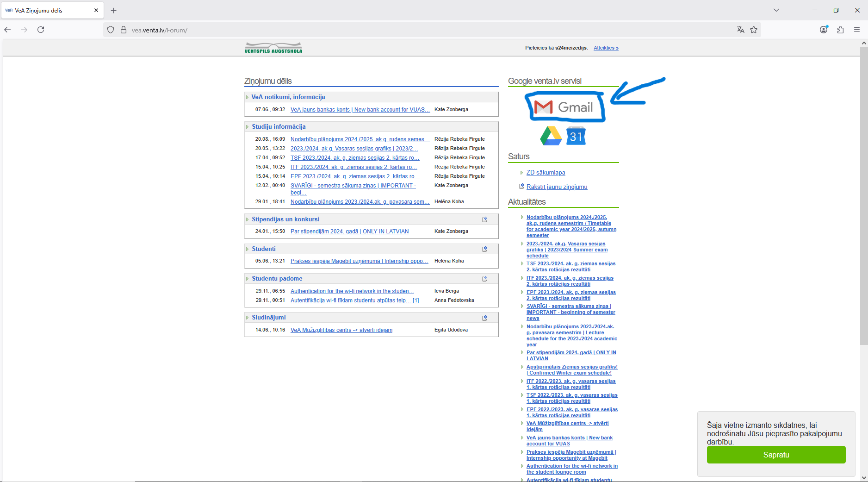Show site security lock info

[124, 30]
